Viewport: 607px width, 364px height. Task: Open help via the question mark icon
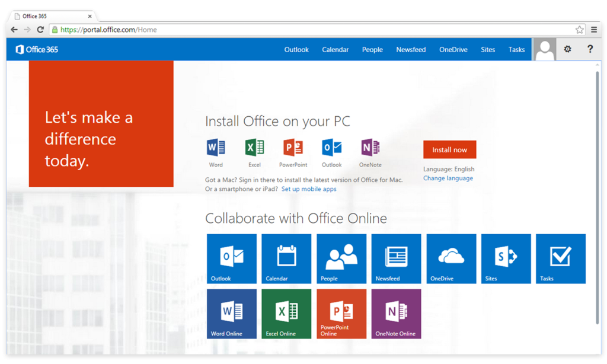tap(590, 49)
